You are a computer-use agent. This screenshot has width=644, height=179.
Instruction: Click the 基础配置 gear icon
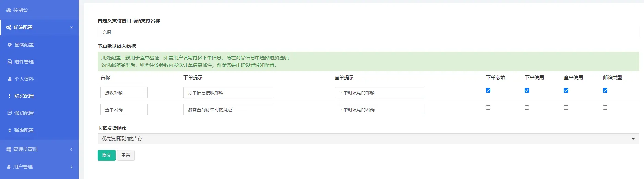click(10, 45)
